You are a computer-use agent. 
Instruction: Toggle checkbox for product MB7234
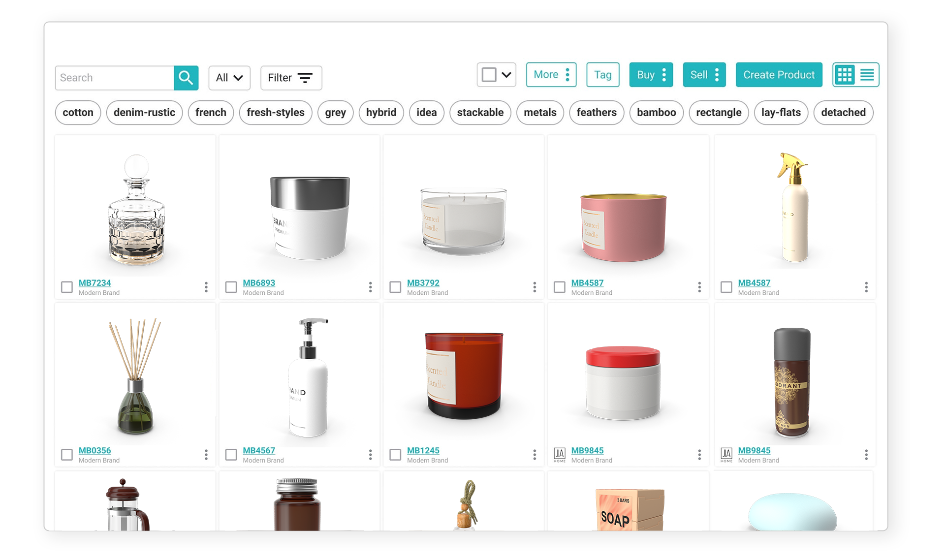coord(66,287)
